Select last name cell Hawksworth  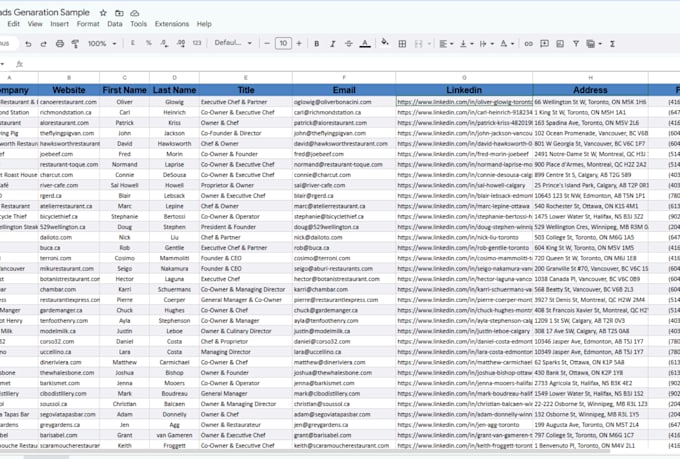[x=174, y=144]
